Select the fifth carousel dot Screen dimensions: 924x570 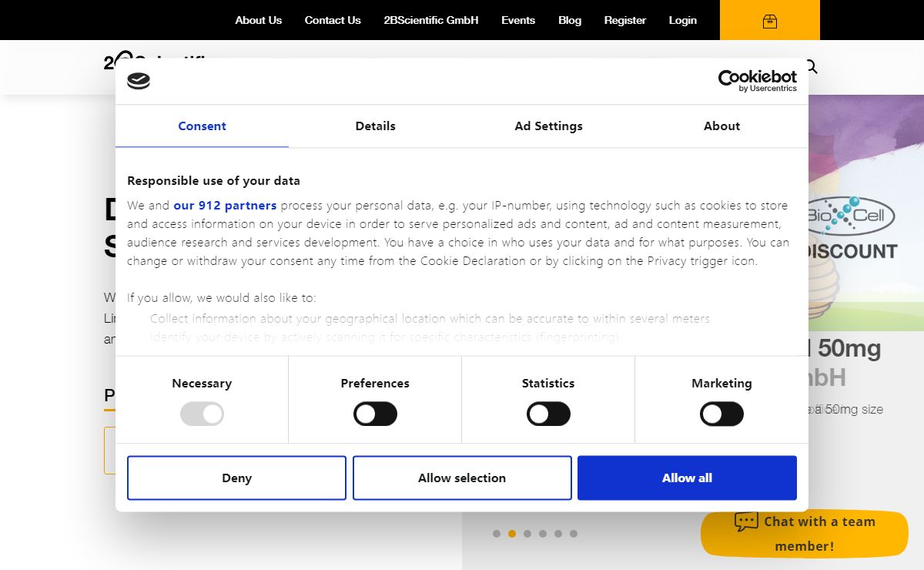point(558,534)
